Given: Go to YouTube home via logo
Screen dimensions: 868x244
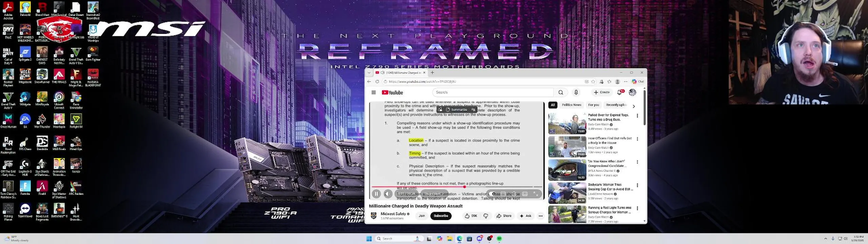Looking at the screenshot, I should tap(392, 93).
